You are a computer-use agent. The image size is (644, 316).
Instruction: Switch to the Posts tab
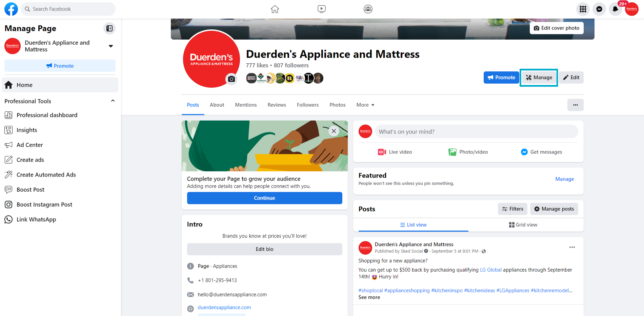(193, 105)
